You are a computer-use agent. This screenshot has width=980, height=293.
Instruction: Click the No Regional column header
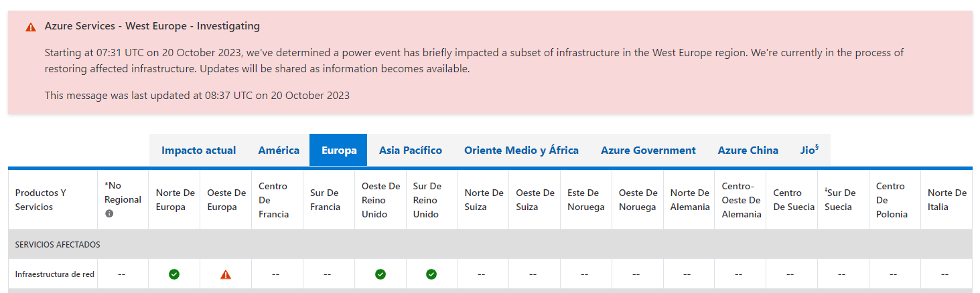[x=123, y=200]
